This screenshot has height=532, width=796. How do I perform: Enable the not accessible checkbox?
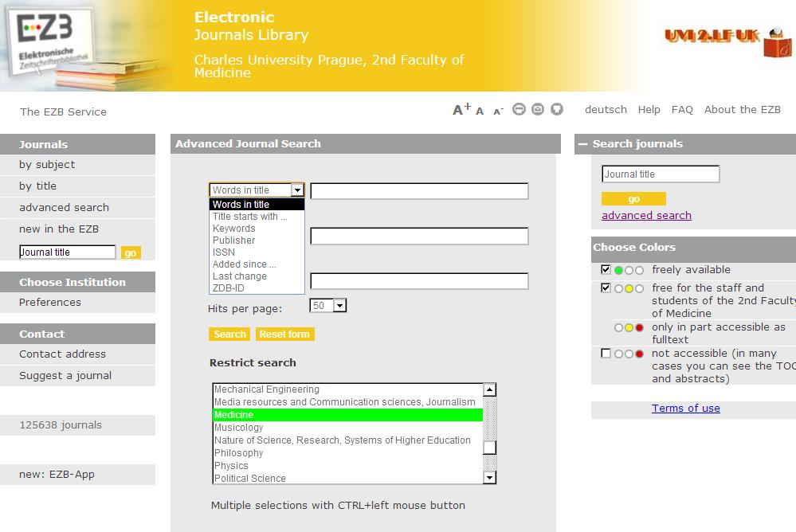pos(606,353)
